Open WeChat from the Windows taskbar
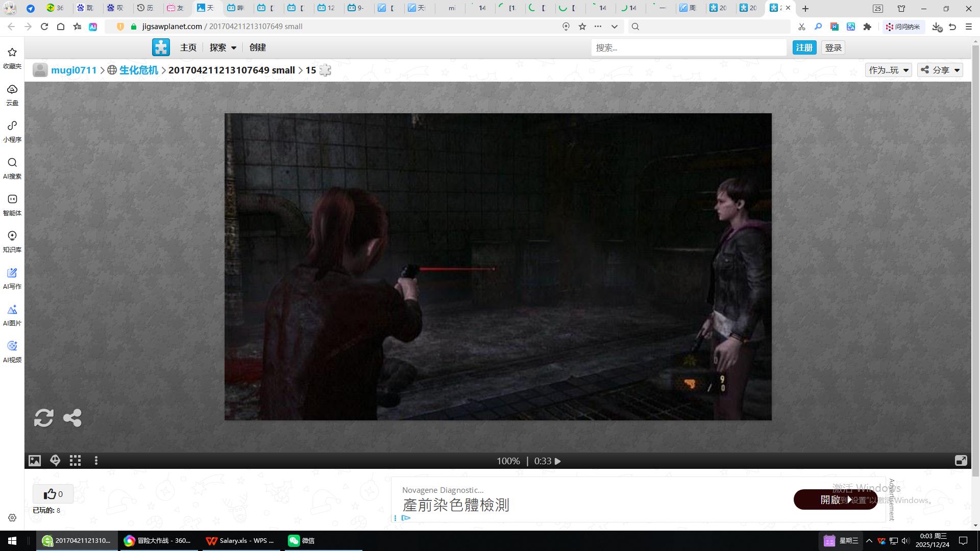 pyautogui.click(x=301, y=540)
